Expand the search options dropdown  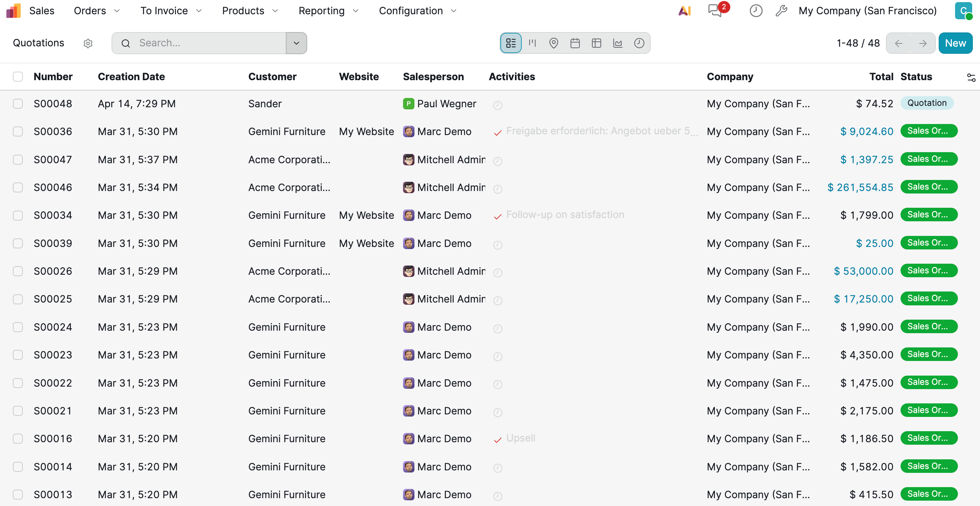click(x=296, y=43)
